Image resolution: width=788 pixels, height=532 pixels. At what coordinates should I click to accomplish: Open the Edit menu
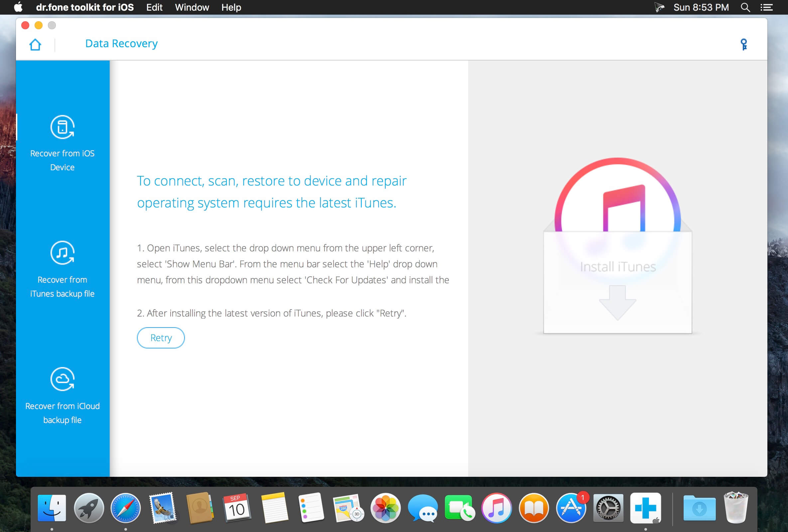[x=154, y=7]
